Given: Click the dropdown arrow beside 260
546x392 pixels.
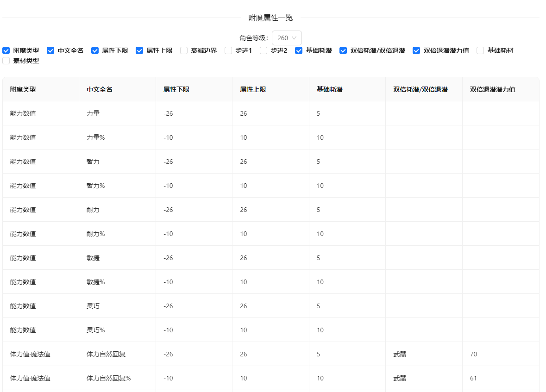Looking at the screenshot, I should 295,38.
